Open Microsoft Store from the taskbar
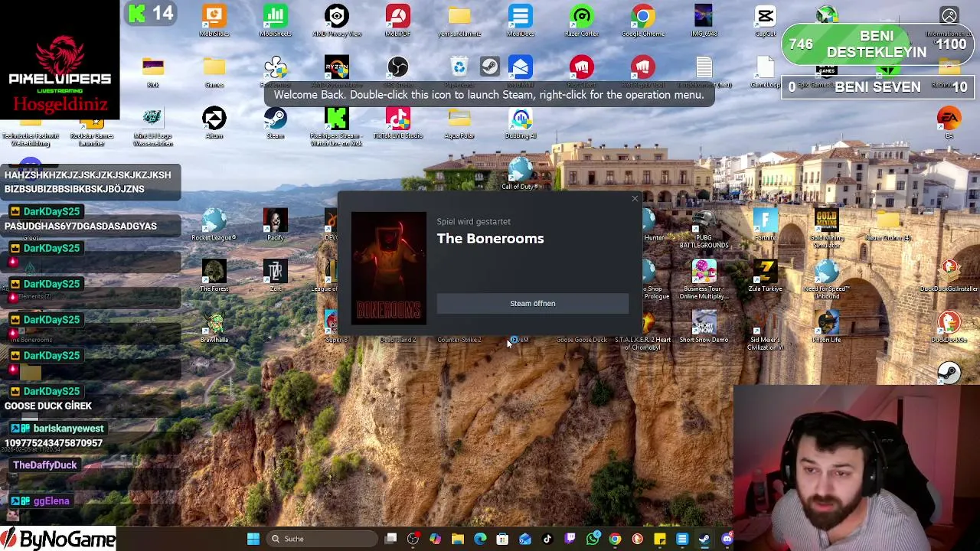This screenshot has height=551, width=980. click(x=502, y=539)
